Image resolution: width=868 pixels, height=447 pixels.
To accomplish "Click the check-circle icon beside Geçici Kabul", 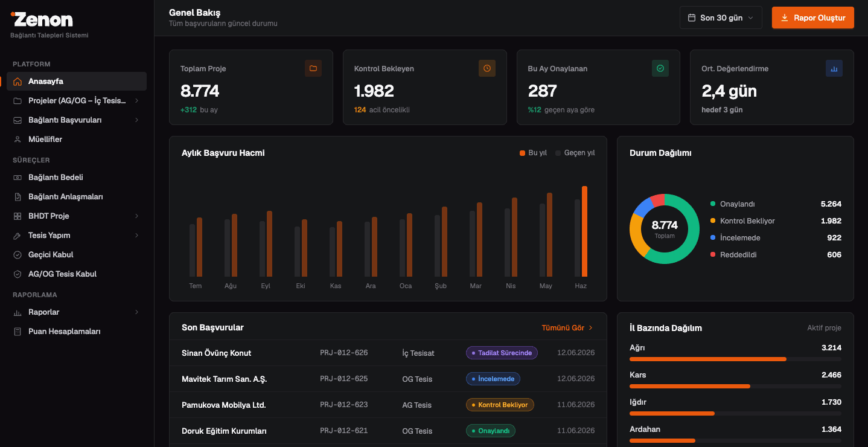I will [x=18, y=255].
